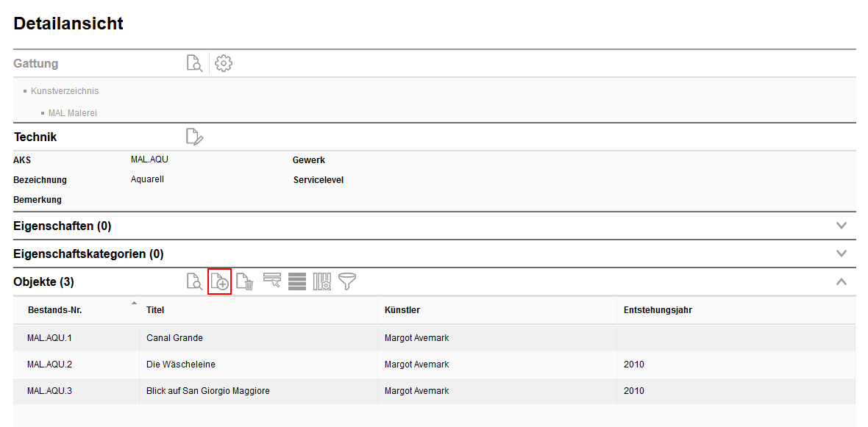Click the Entstehungsjahr column header
This screenshot has width=868, height=427.
click(658, 310)
